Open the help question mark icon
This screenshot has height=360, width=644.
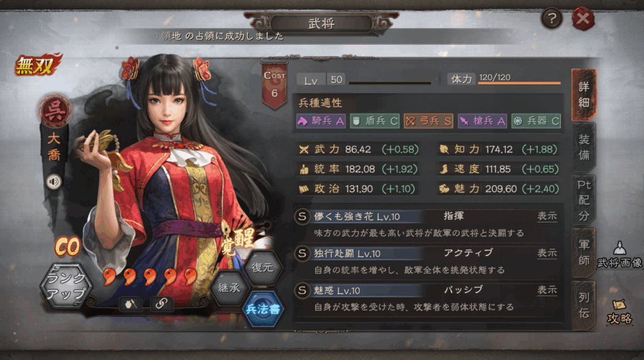click(x=552, y=18)
